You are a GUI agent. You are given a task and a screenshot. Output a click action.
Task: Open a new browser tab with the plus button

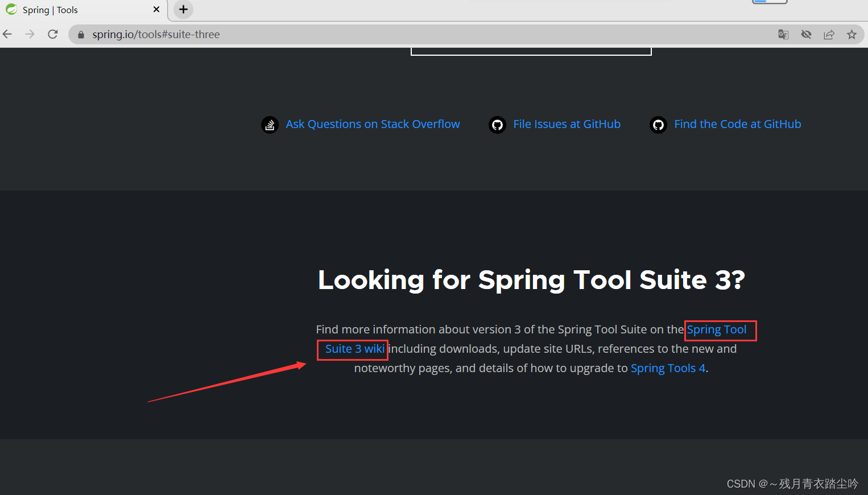click(x=183, y=10)
